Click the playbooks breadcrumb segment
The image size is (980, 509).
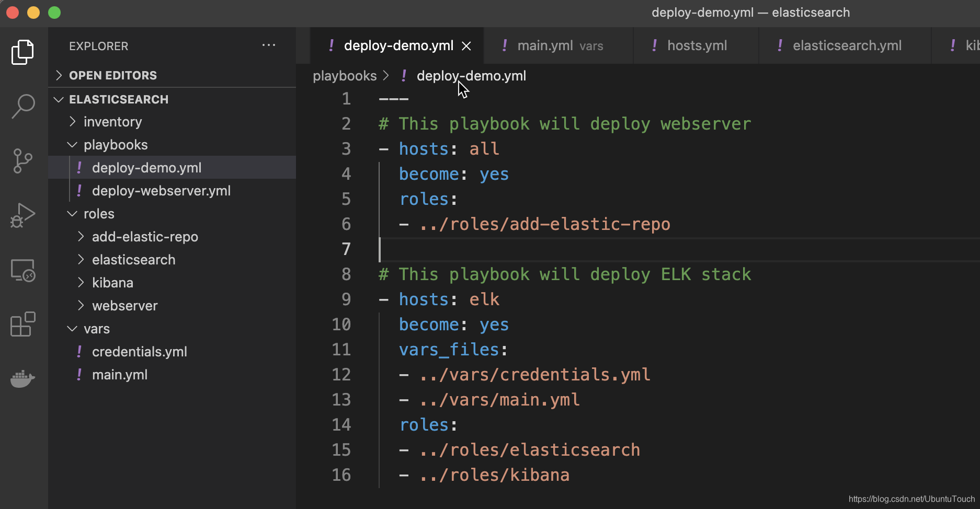[345, 76]
